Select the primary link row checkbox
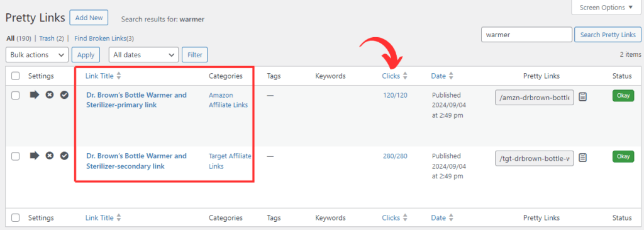The width and height of the screenshot is (644, 230). (x=16, y=95)
